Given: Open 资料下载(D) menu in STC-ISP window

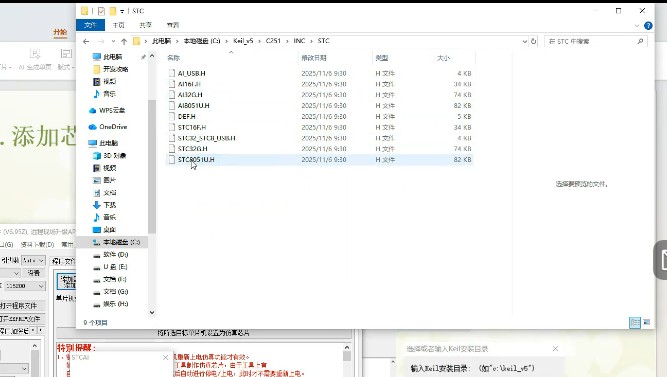Looking at the screenshot, I should point(37,245).
